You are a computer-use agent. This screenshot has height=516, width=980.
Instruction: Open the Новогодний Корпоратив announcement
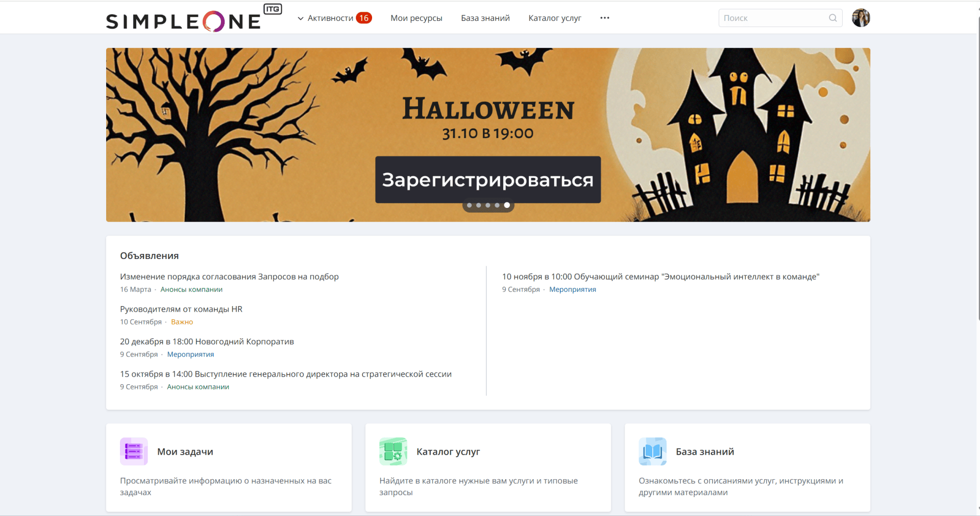tap(207, 341)
